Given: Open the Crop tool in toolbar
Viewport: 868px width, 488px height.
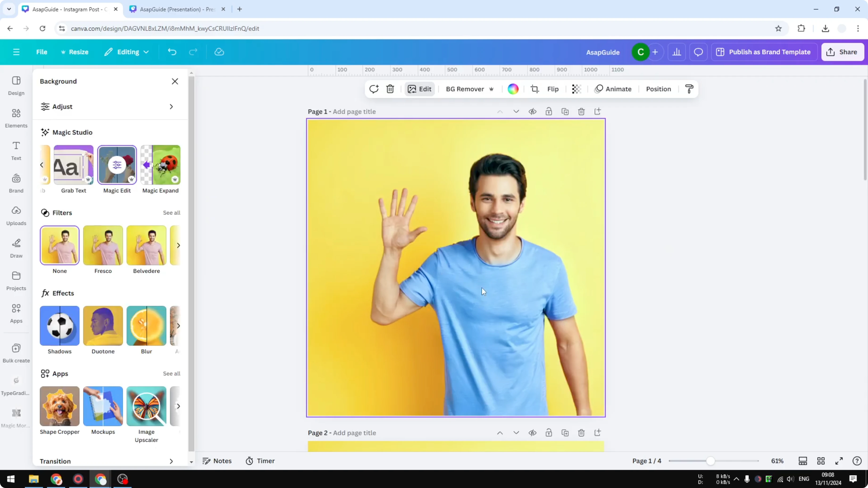Looking at the screenshot, I should [535, 89].
